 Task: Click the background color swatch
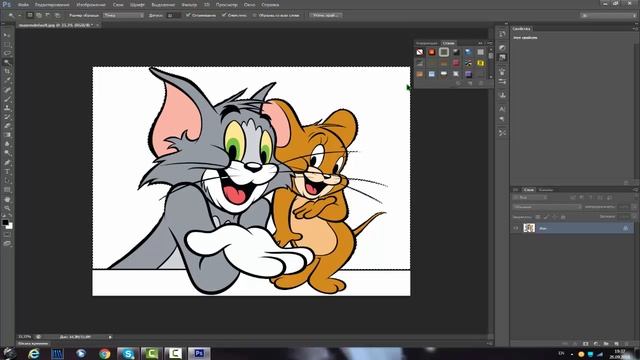[9, 226]
